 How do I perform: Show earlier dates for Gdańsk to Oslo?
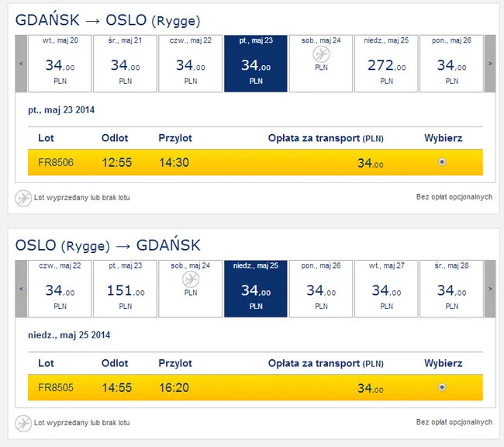(21, 64)
